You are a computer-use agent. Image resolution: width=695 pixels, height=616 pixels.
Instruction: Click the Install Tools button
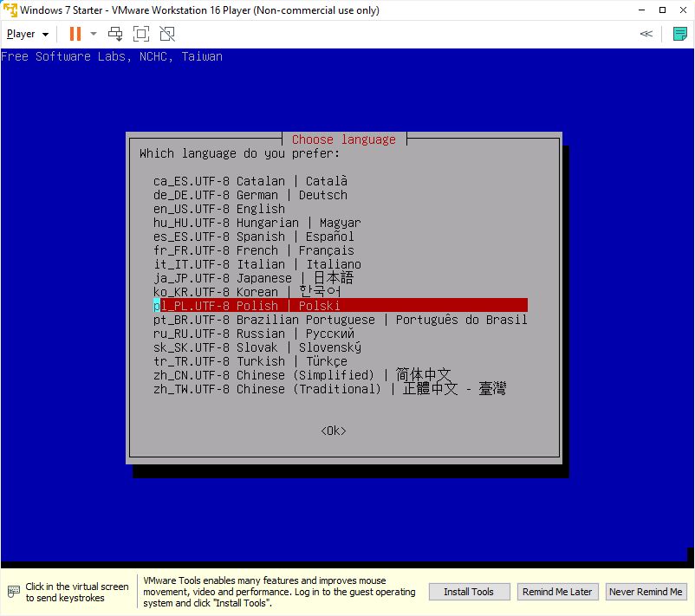coord(469,592)
